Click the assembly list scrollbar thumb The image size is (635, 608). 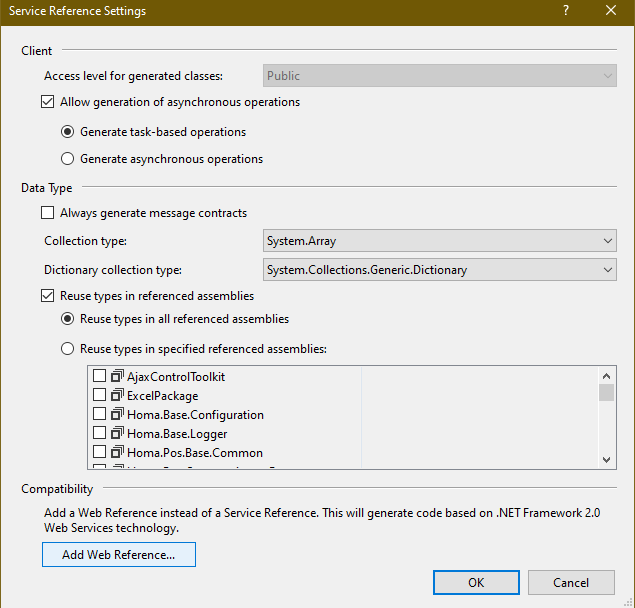click(x=606, y=393)
